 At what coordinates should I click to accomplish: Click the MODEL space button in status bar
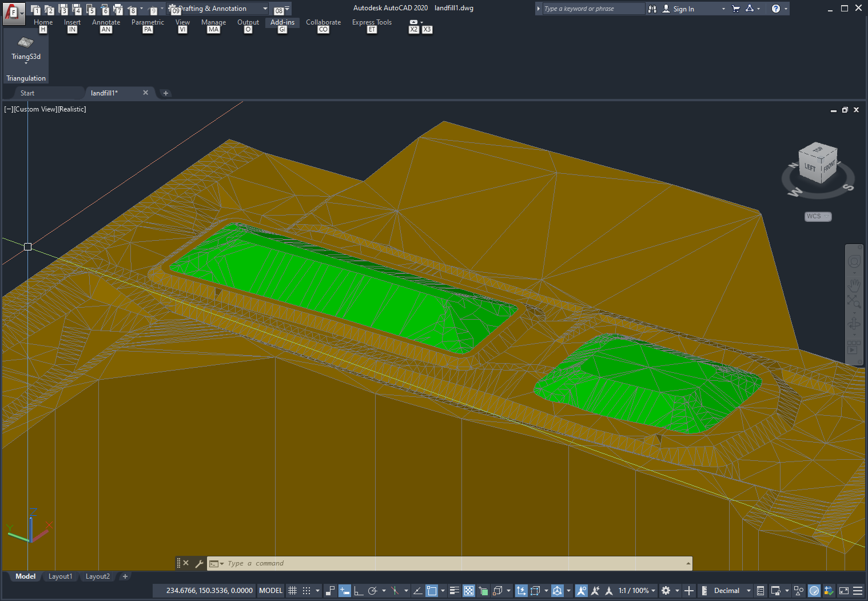(270, 591)
